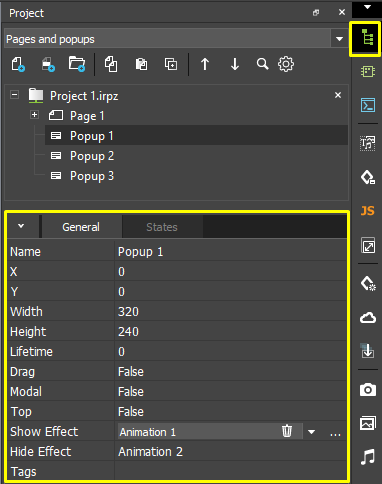This screenshot has height=484, width=382.
Task: Expand the Page 1 tree node
Action: 34,115
